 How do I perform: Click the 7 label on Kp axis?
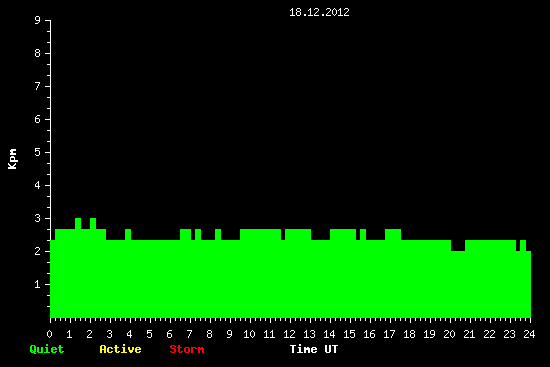click(x=38, y=86)
